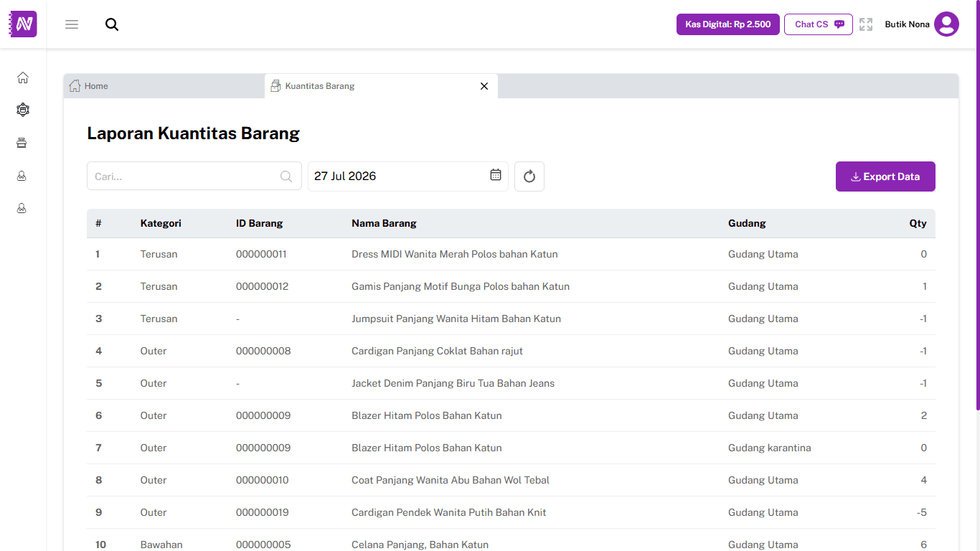Screen dimensions: 980x551
Task: Select Cardigan Pendek Wanita Putih row
Action: click(x=511, y=512)
